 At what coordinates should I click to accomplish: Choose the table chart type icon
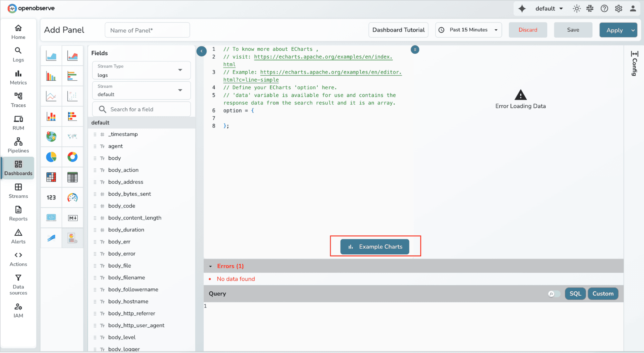click(x=72, y=177)
